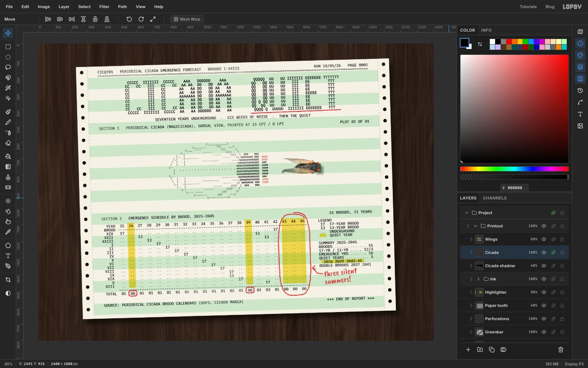
Task: Hide the Wings layer
Action: pos(544,239)
